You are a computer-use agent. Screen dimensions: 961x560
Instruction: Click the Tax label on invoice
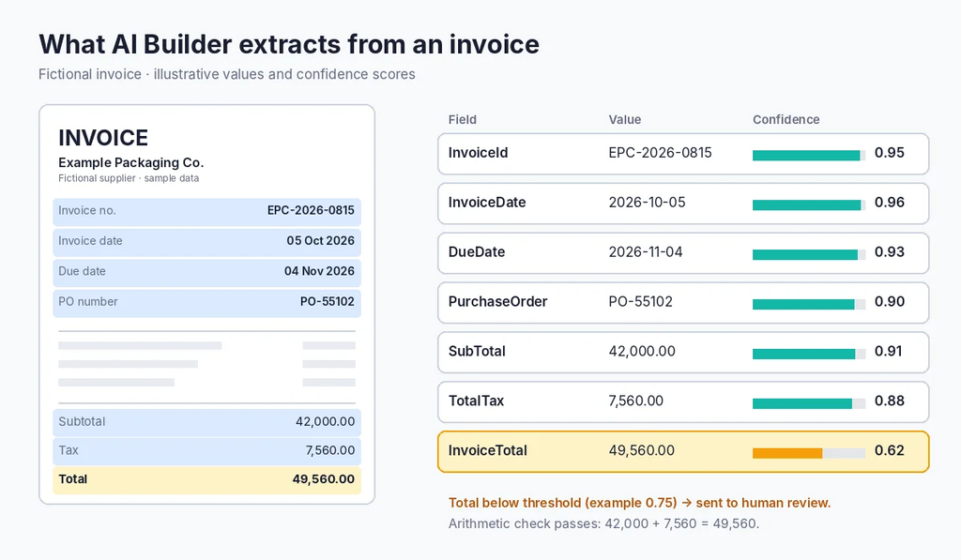[69, 450]
